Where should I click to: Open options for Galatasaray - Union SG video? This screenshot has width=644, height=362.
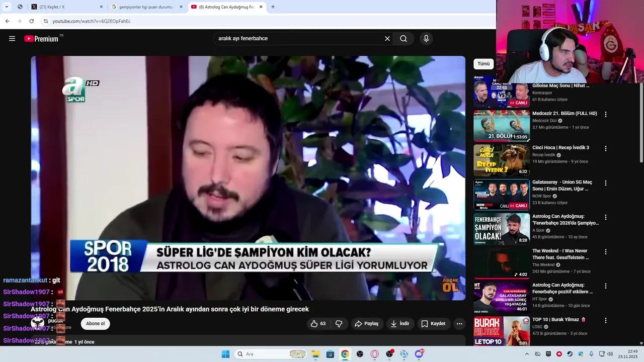point(606,183)
